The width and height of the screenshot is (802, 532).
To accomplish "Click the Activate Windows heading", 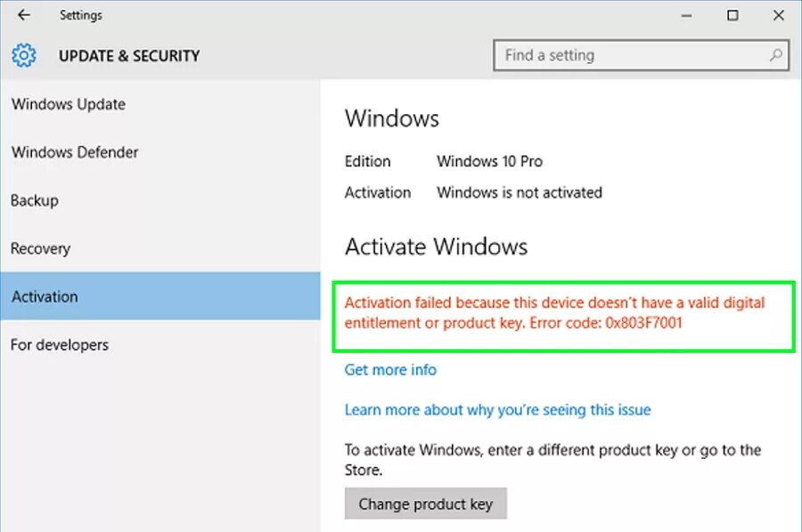I will pos(436,247).
